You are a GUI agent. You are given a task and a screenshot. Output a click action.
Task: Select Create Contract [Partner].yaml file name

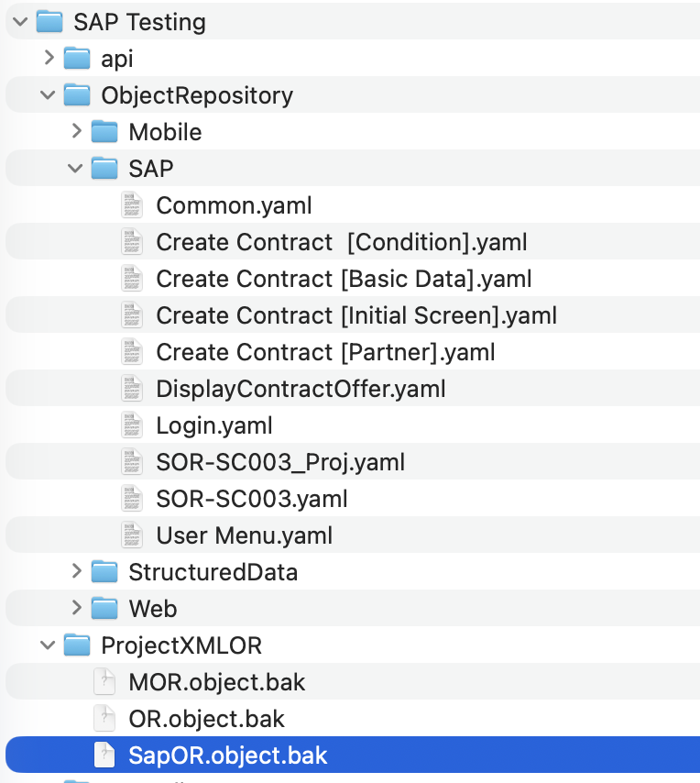tap(325, 353)
